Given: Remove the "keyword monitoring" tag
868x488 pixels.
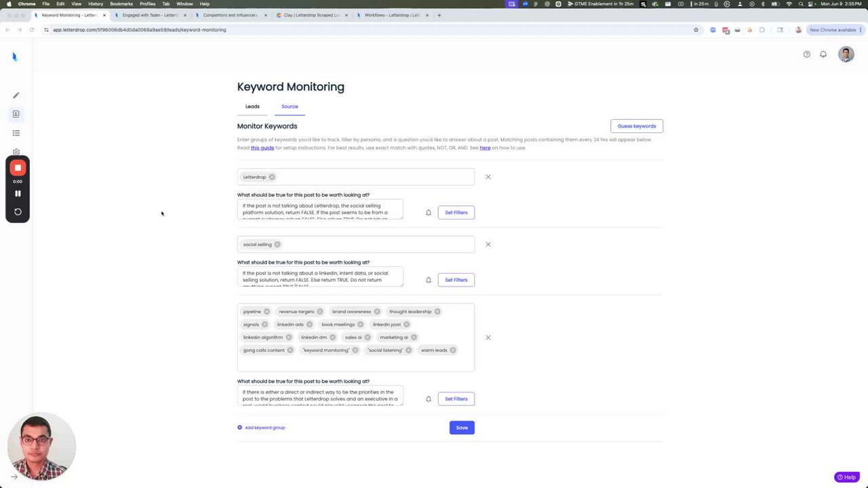Looking at the screenshot, I should [x=355, y=350].
